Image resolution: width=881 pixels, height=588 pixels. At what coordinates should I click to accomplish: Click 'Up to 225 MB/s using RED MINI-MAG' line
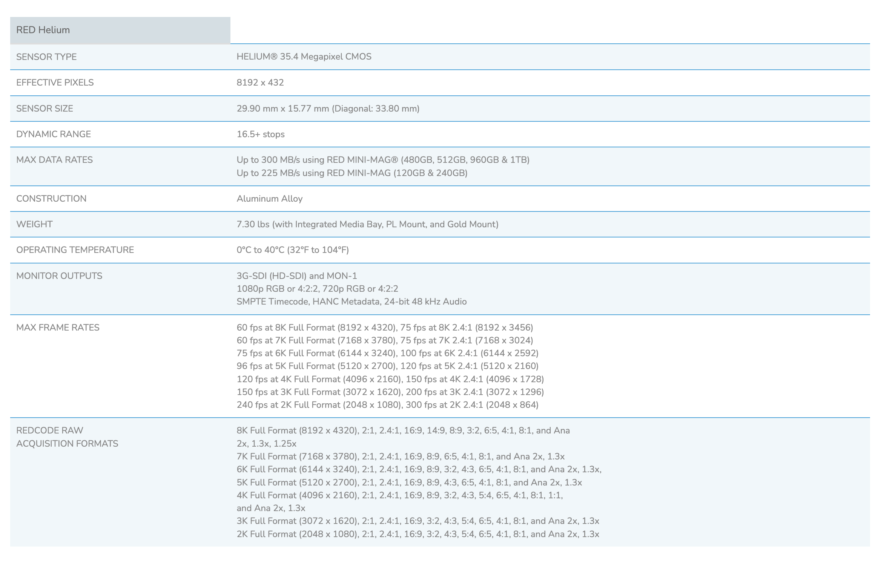(x=352, y=173)
